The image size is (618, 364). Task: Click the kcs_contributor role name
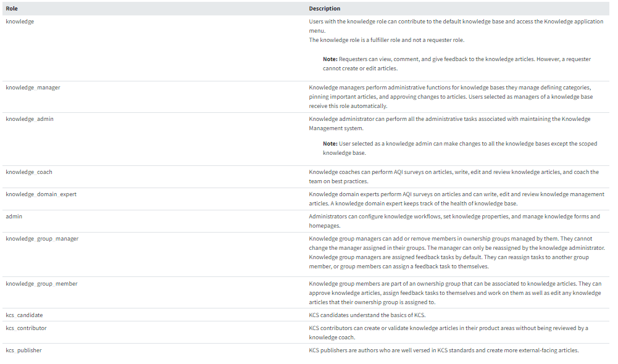tap(26, 328)
